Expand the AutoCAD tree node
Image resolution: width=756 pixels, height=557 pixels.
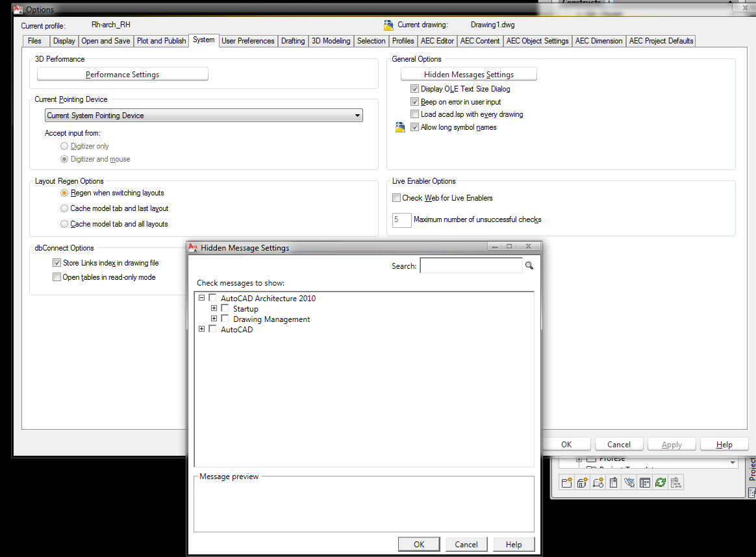coord(201,329)
